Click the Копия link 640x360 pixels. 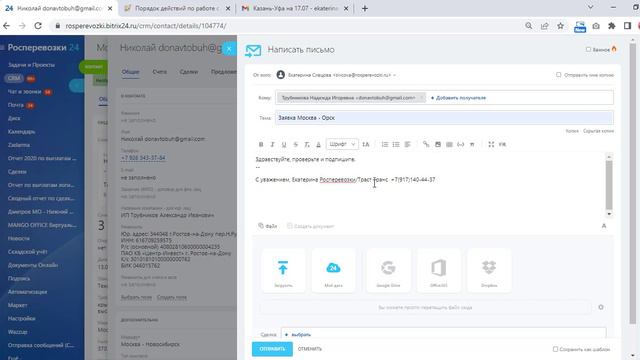pyautogui.click(x=572, y=131)
